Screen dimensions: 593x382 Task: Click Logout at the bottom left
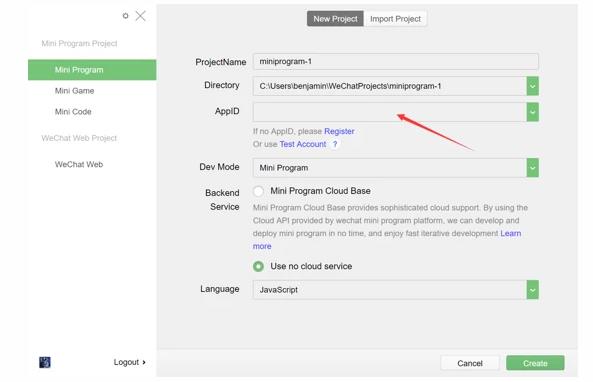coord(129,362)
